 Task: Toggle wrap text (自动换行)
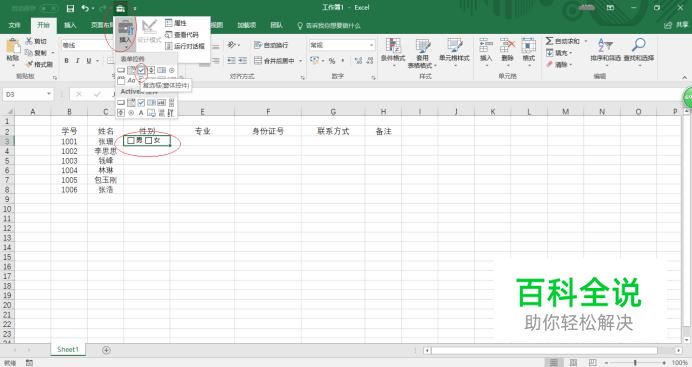tap(271, 45)
